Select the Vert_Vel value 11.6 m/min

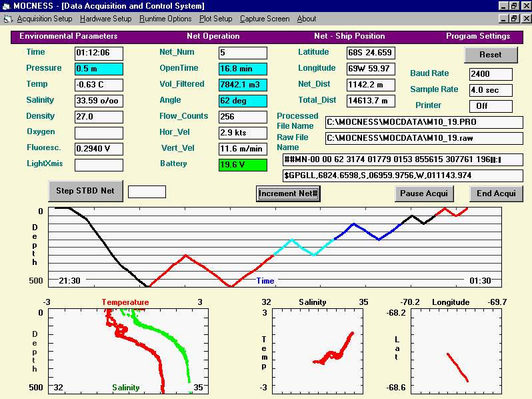[x=243, y=149]
